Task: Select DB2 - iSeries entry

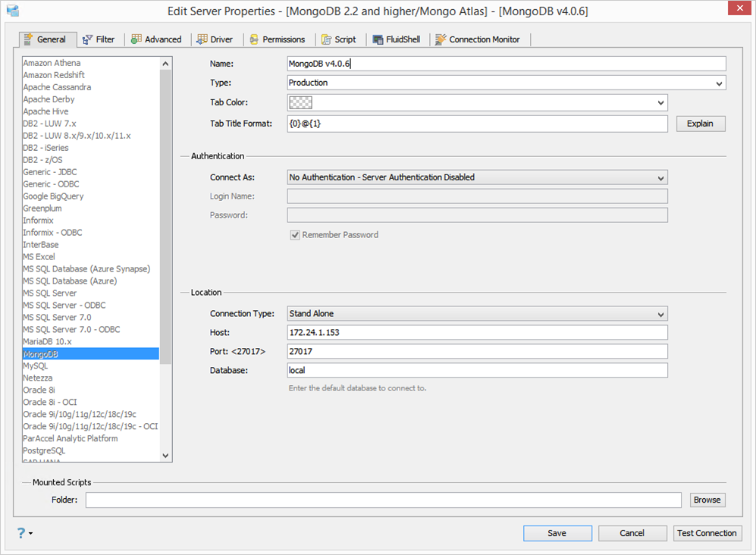Action: coord(91,148)
